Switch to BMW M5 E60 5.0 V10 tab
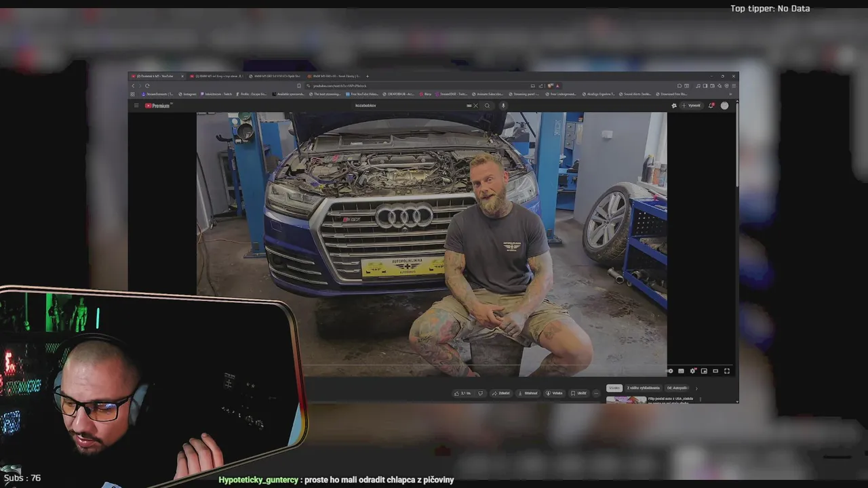This screenshot has height=488, width=868. [275, 76]
